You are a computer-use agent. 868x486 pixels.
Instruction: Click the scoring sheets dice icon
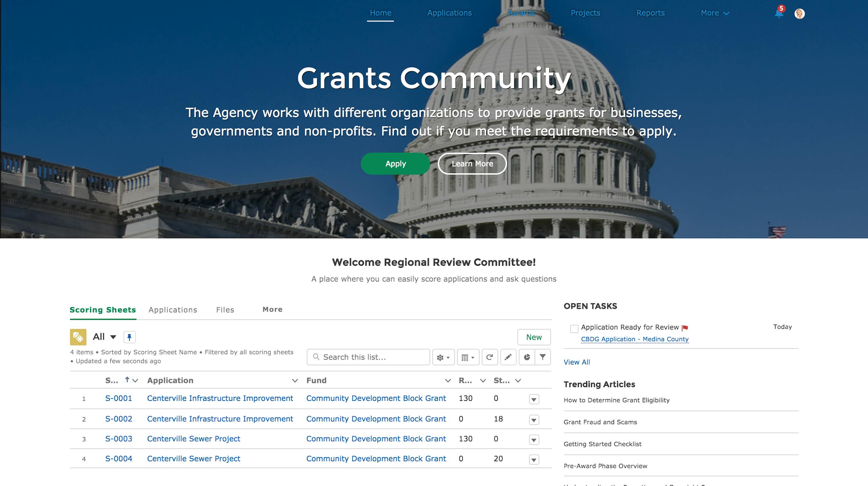pyautogui.click(x=78, y=337)
